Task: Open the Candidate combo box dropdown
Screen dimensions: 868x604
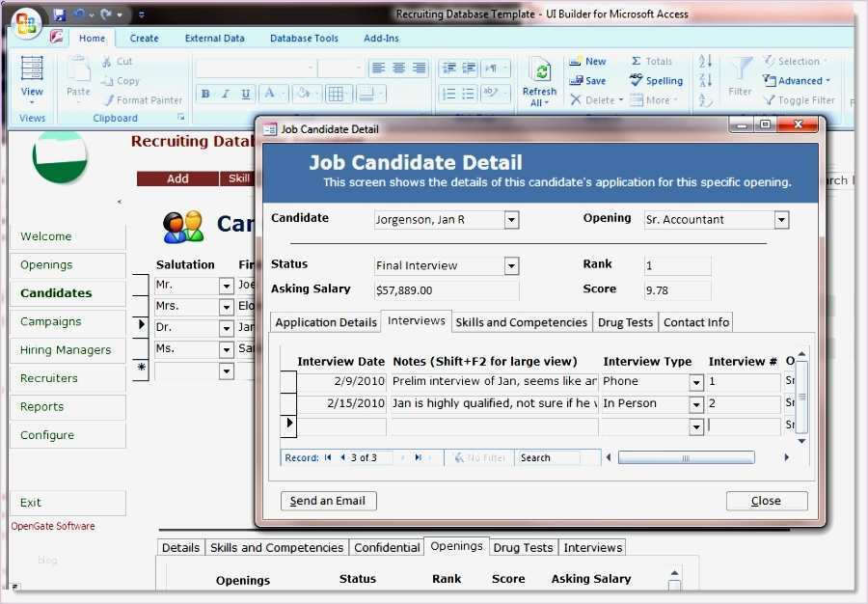Action: (511, 220)
